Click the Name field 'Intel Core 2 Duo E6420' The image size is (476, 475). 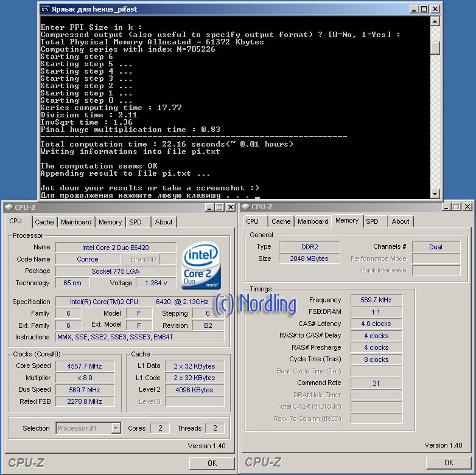116,248
